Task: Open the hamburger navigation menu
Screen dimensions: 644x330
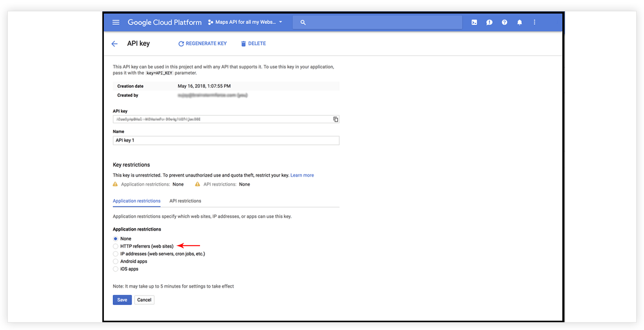Action: tap(116, 23)
